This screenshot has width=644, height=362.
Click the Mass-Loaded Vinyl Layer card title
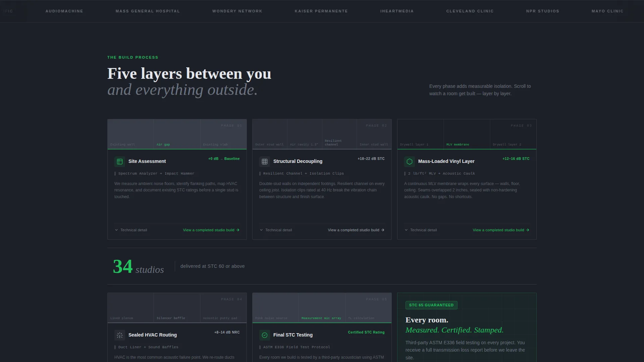click(446, 161)
